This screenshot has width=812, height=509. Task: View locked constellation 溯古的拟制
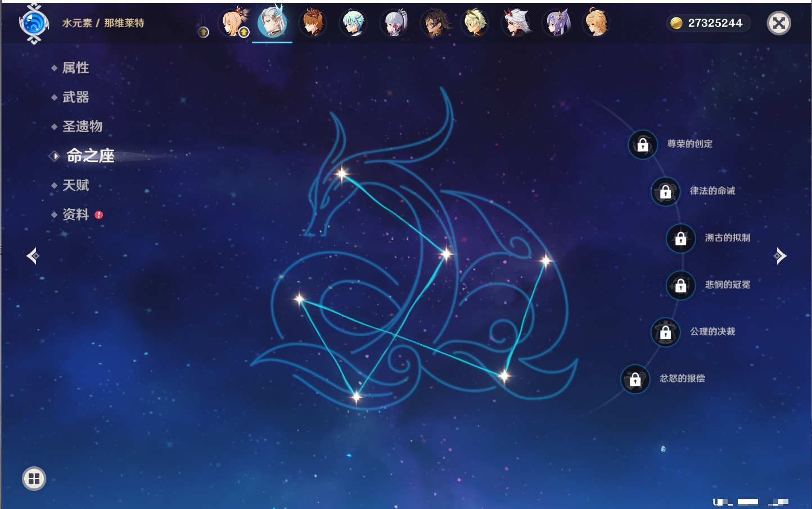pos(680,238)
